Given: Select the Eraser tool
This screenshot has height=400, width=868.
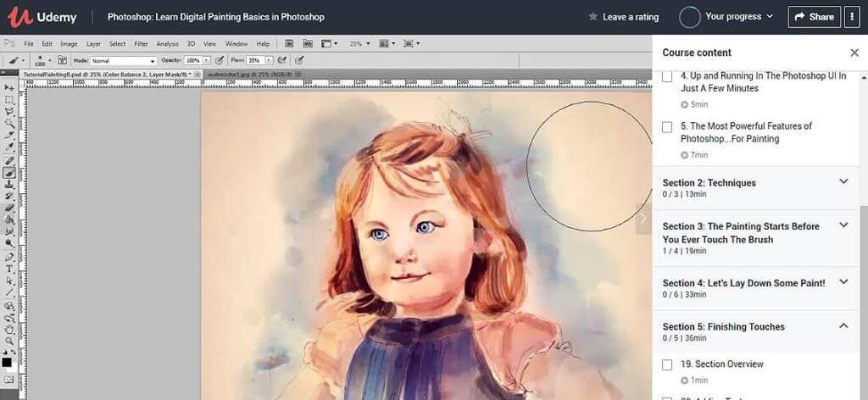Looking at the screenshot, I should click(8, 208).
